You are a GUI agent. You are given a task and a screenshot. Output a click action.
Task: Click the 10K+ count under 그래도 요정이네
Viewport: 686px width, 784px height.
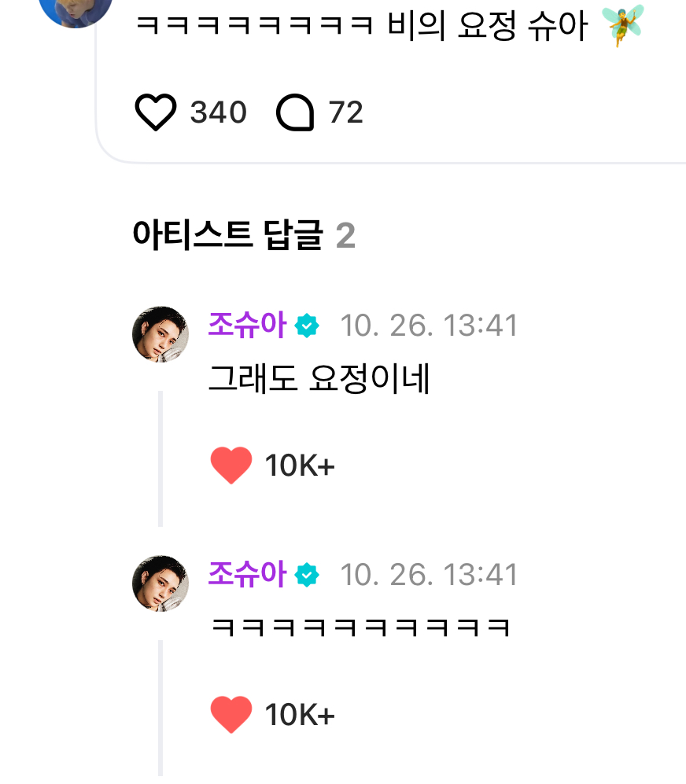pyautogui.click(x=300, y=466)
